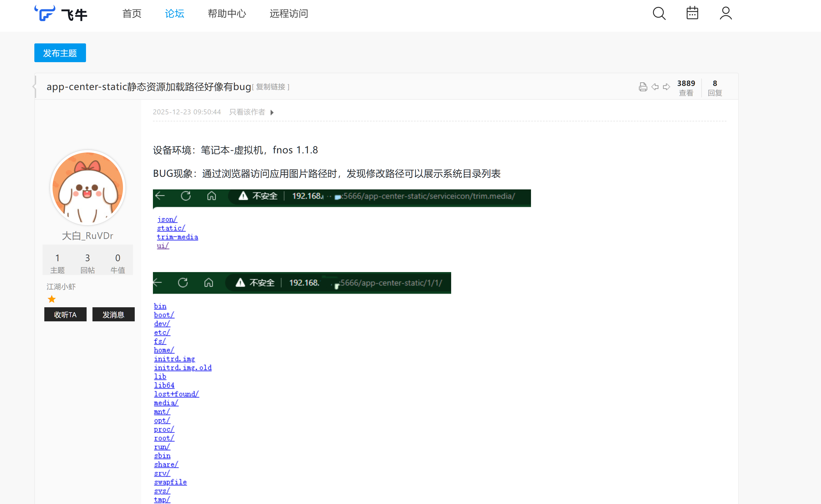
Task: Expand the arrow beside 只看该作者
Action: [x=272, y=113]
